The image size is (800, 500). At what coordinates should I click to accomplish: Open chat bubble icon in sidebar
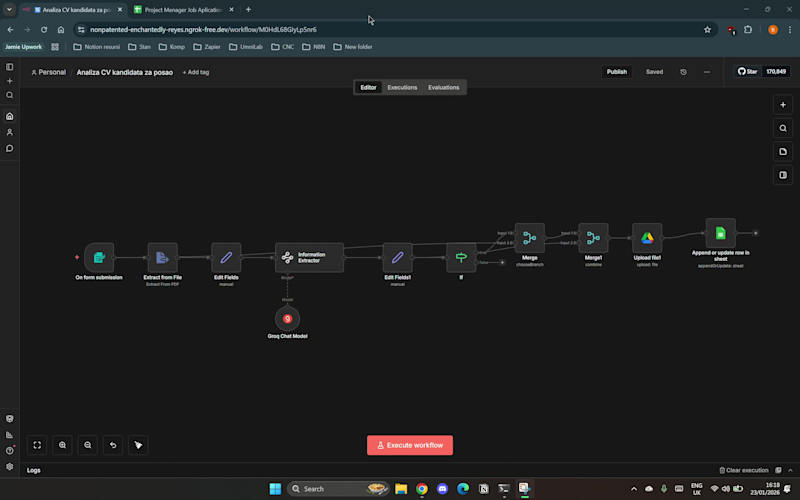[x=10, y=148]
